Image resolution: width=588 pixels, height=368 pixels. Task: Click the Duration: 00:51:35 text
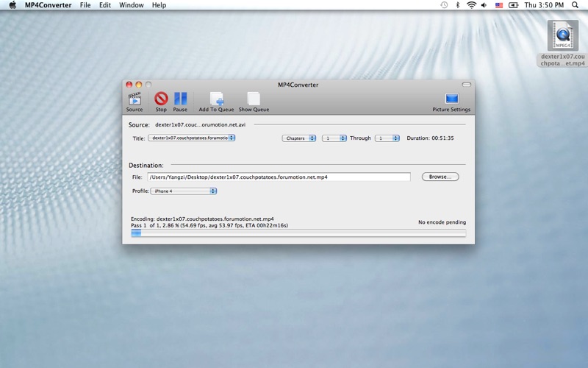430,138
